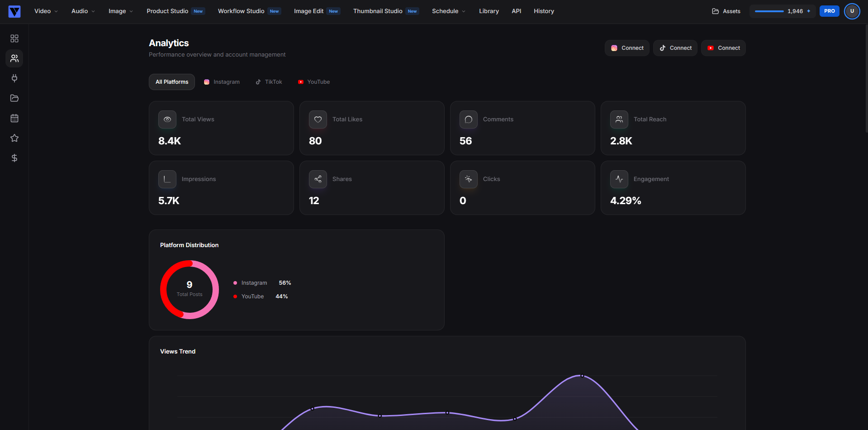Connect the Instagram account
The width and height of the screenshot is (868, 430).
coord(627,48)
